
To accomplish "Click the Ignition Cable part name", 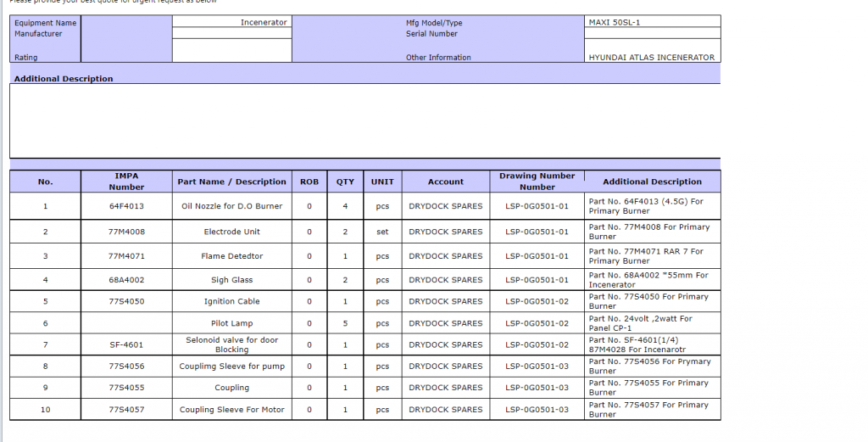I will click(x=231, y=301).
